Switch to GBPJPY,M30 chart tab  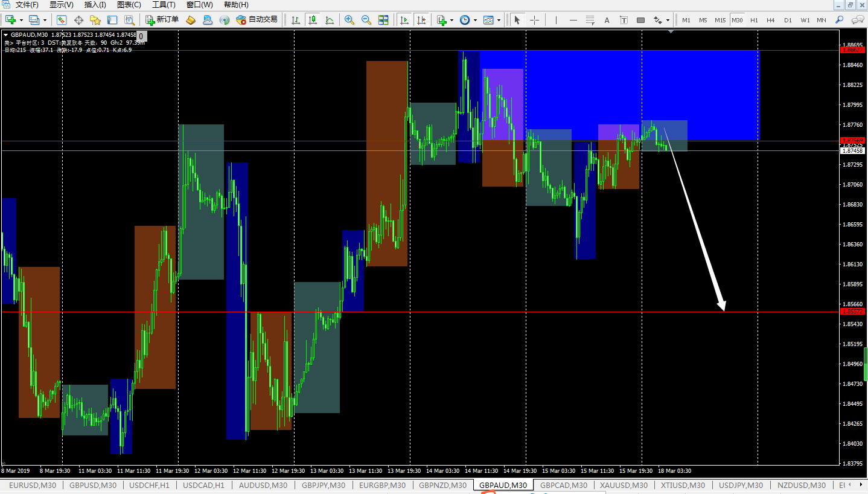click(x=324, y=485)
